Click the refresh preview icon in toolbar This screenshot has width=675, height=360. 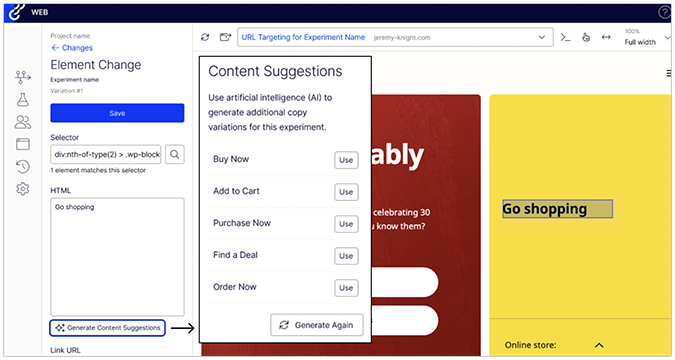pyautogui.click(x=205, y=37)
